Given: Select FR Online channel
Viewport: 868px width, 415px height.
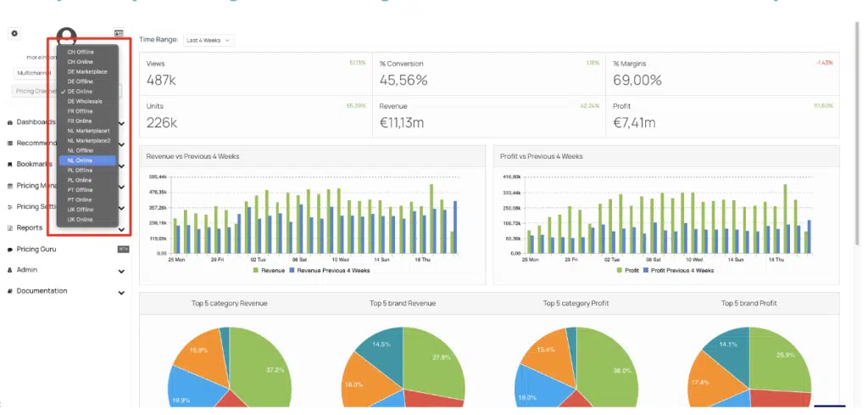Looking at the screenshot, I should [88, 121].
